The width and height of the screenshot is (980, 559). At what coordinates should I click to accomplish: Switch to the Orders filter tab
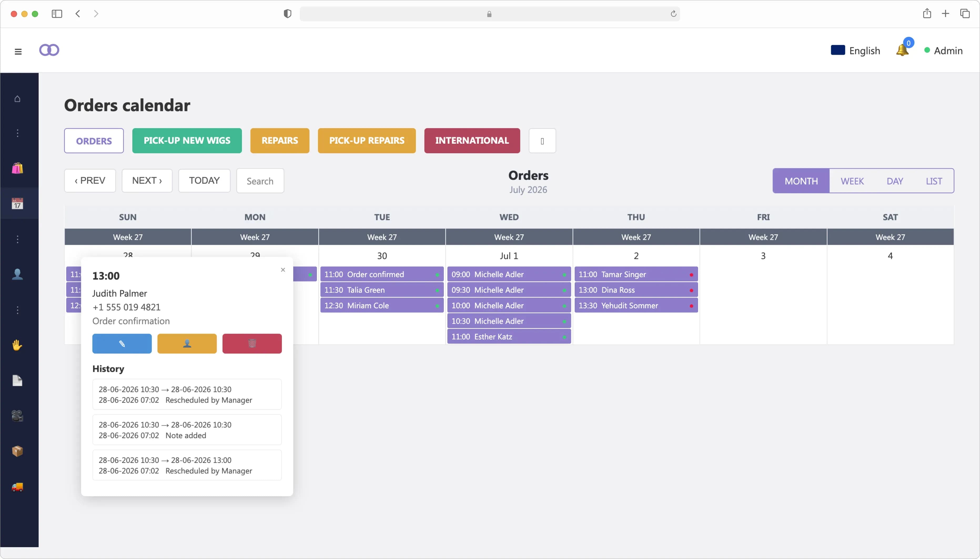click(x=94, y=141)
